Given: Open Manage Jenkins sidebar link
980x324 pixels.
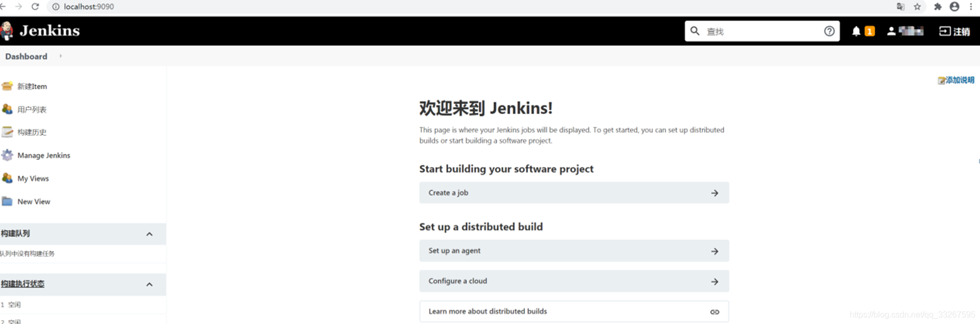Looking at the screenshot, I should click(x=44, y=155).
